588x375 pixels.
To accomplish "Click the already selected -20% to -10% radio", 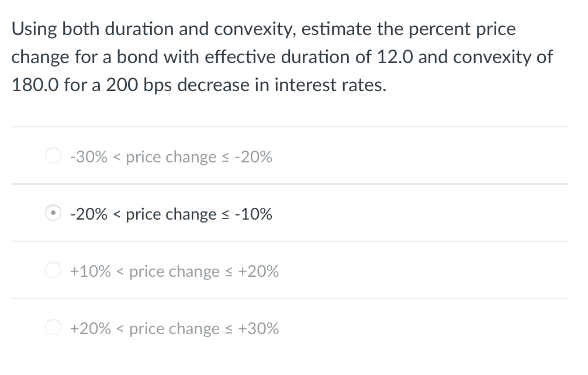I will [x=53, y=213].
